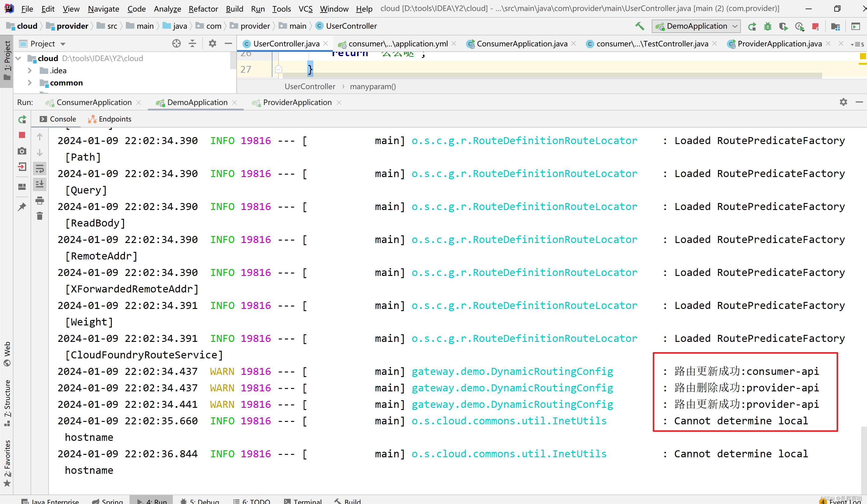The image size is (867, 504).
Task: Toggle soft-wrap in the console
Action: pyautogui.click(x=40, y=169)
